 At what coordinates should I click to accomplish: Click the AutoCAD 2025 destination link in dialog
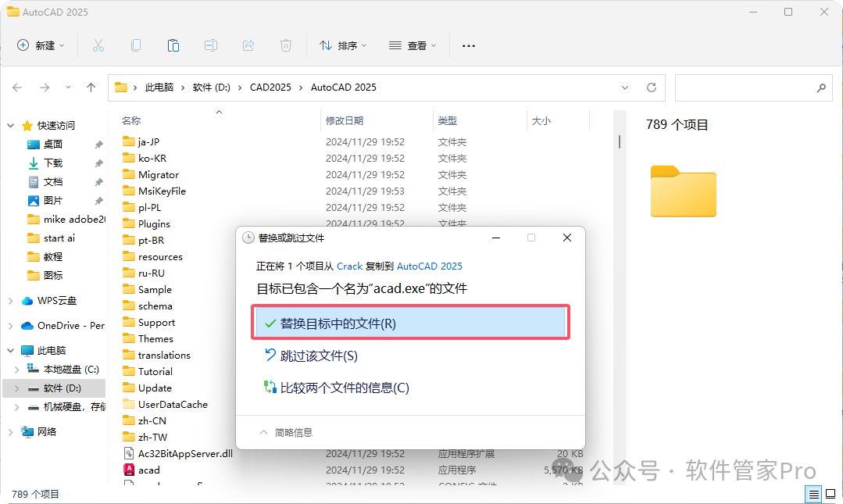(430, 266)
